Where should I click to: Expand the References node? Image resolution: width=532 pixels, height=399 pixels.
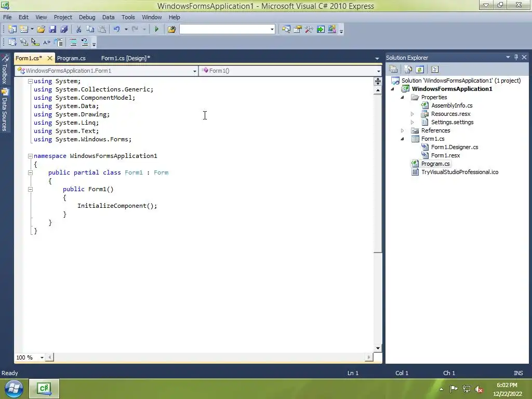tap(403, 130)
